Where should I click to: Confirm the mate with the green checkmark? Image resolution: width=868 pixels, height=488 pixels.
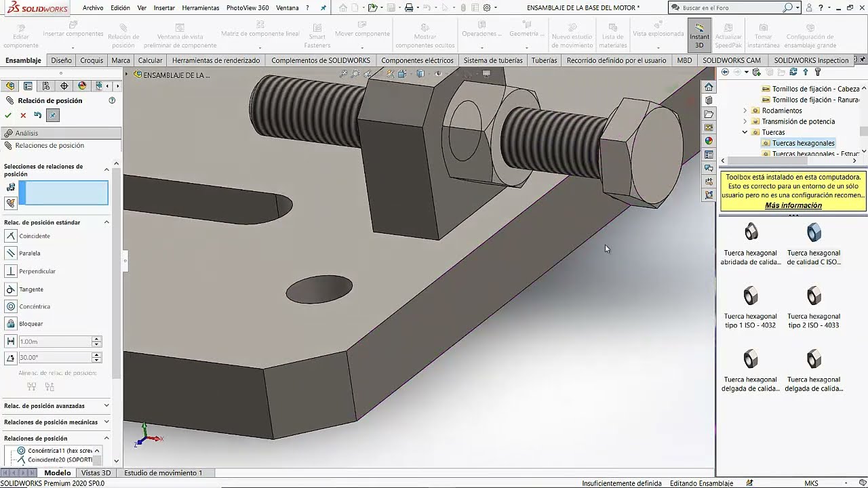[8, 116]
